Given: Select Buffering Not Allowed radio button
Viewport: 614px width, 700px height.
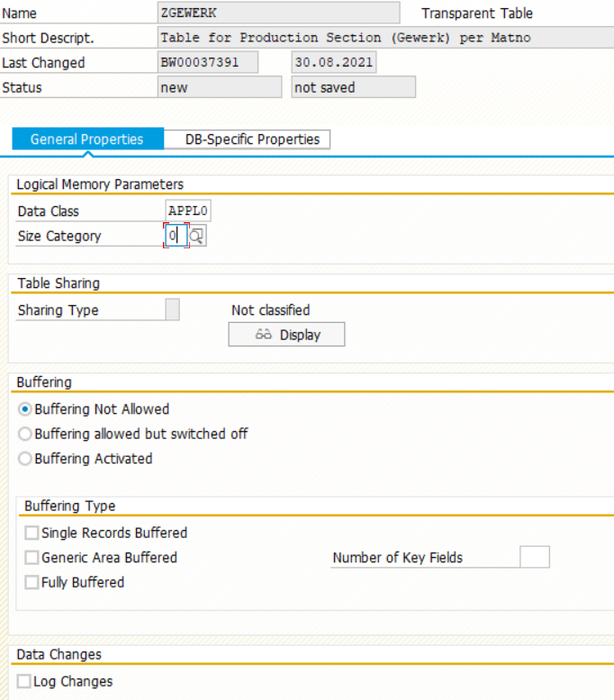Looking at the screenshot, I should [x=26, y=409].
